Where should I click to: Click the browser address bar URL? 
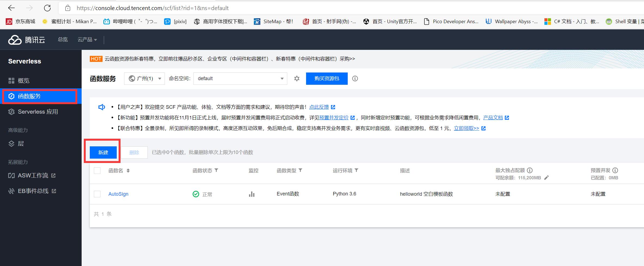point(153,8)
